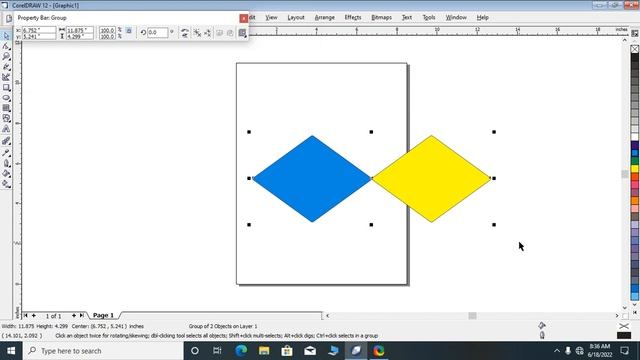The height and width of the screenshot is (360, 640).
Task: Pick the no-fill X swatch in palette
Action: click(635, 49)
